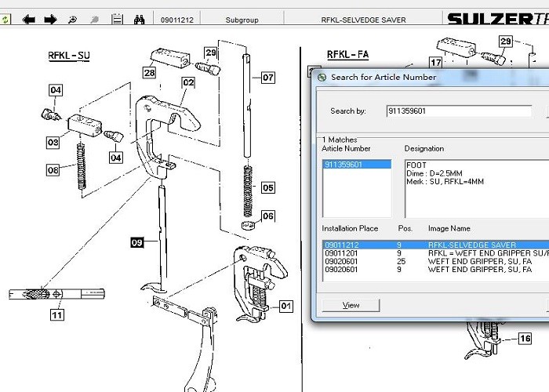Click the Article Number column label
Image resolution: width=549 pixels, height=392 pixels.
pos(346,148)
